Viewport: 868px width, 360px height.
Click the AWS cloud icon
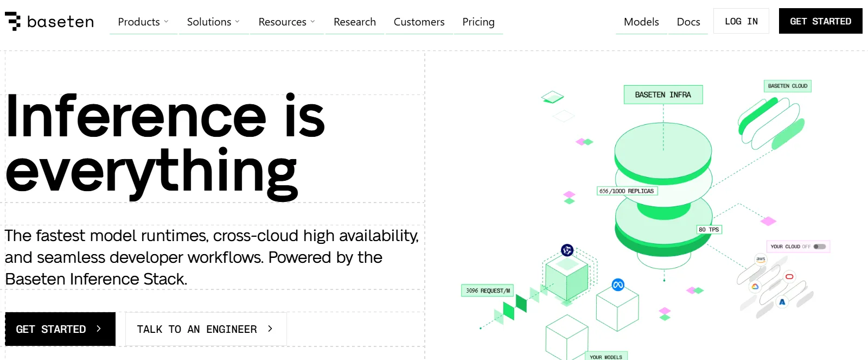pyautogui.click(x=761, y=259)
